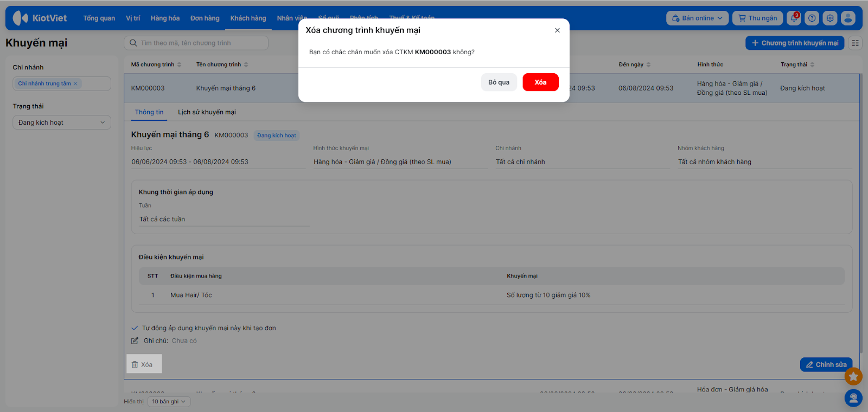Image resolution: width=868 pixels, height=412 pixels.
Task: Confirm deletion with red Xóa button
Action: (540, 82)
